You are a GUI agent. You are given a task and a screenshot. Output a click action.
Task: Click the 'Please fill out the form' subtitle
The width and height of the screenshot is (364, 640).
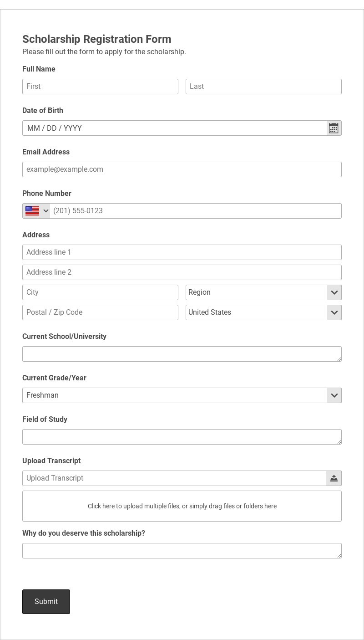coord(104,52)
